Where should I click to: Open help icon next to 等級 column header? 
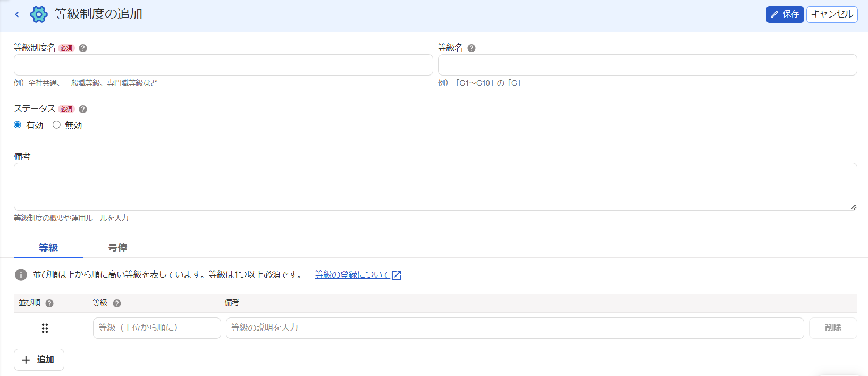117,303
